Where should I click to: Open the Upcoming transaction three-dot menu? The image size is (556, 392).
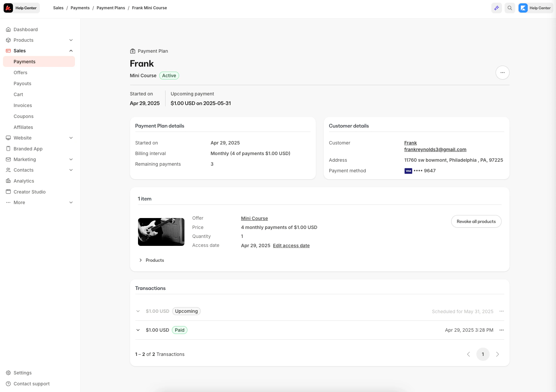[x=501, y=311]
